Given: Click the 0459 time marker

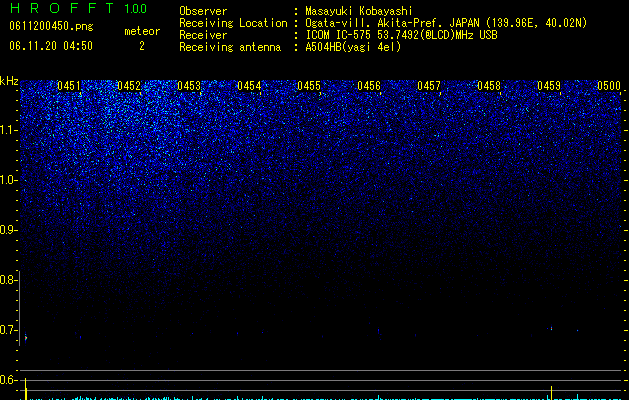Looking at the screenshot, I should tap(549, 86).
